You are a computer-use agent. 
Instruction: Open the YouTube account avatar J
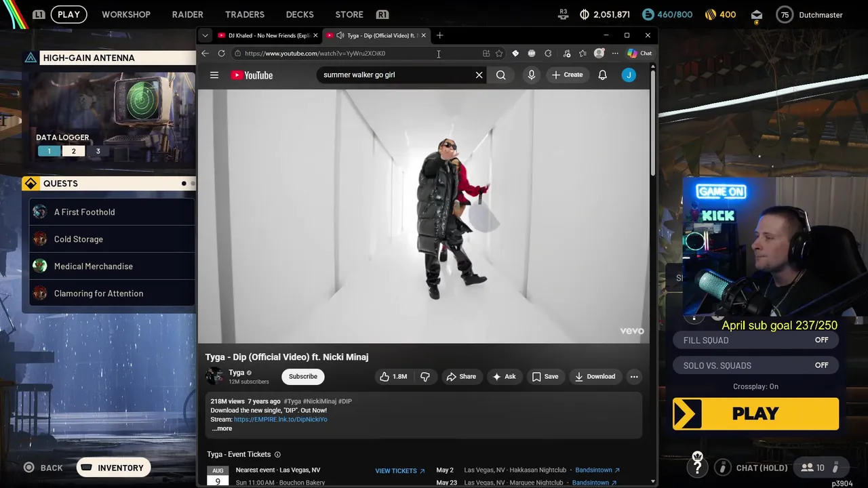point(629,75)
